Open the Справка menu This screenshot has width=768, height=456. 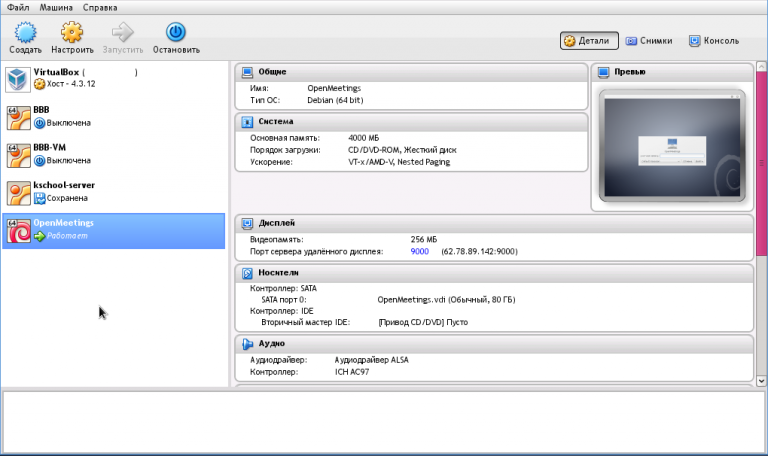point(100,7)
